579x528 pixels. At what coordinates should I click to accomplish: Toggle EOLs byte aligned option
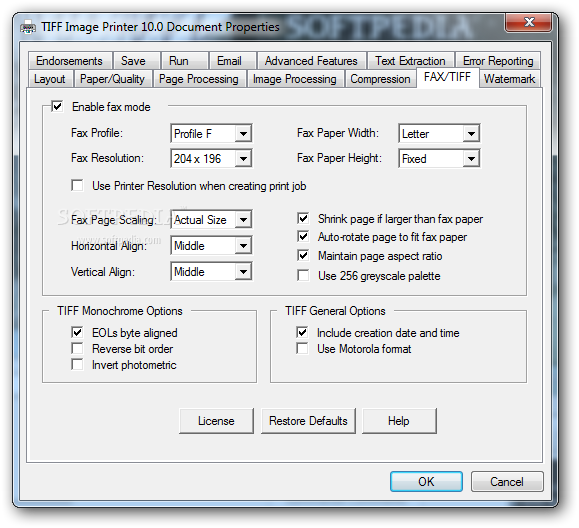coord(77,332)
